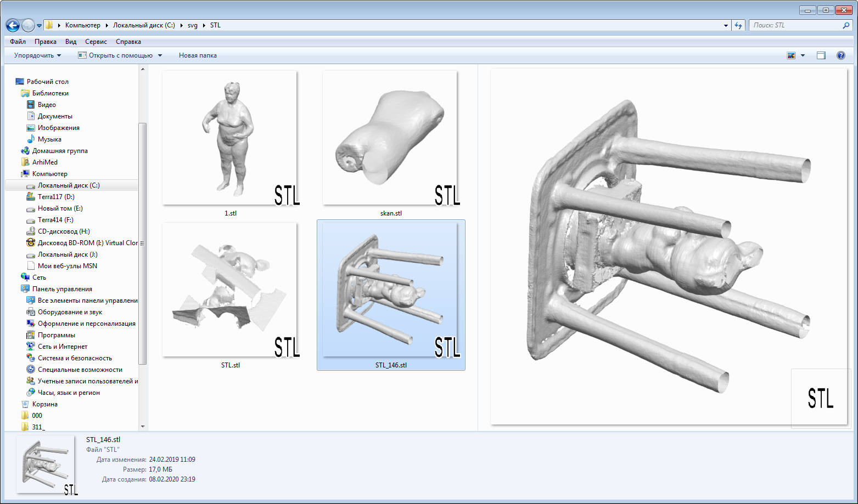This screenshot has height=504, width=858.
Task: Click the navigation pane scroll up arrow
Action: pos(143,69)
